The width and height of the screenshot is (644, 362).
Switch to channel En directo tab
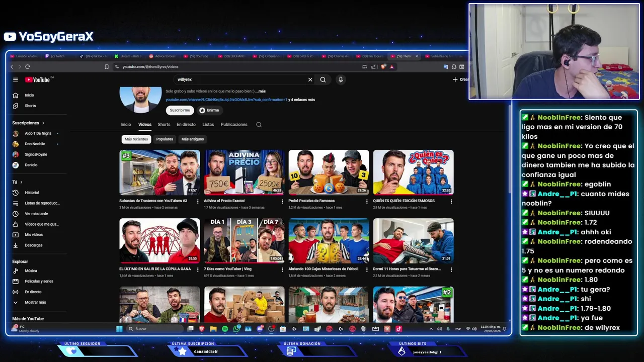[x=186, y=124]
